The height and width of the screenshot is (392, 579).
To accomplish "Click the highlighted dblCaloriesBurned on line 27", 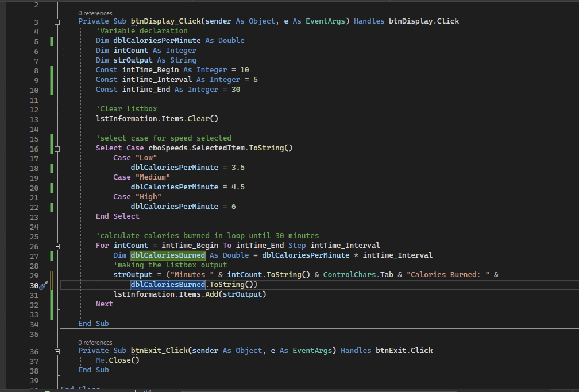I will point(168,255).
